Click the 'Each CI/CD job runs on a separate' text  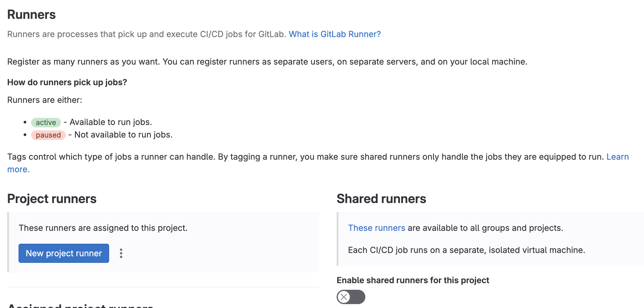coord(466,250)
